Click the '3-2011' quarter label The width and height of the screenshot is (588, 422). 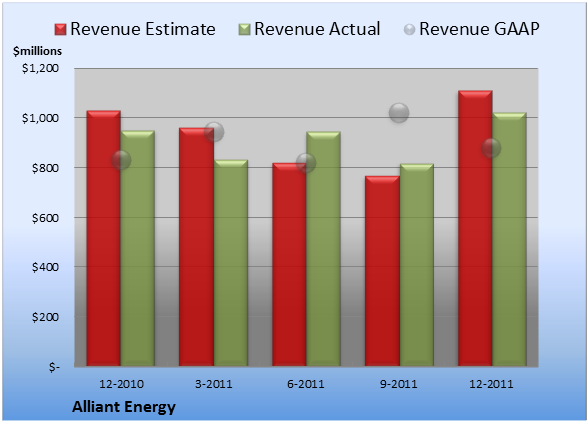214,384
